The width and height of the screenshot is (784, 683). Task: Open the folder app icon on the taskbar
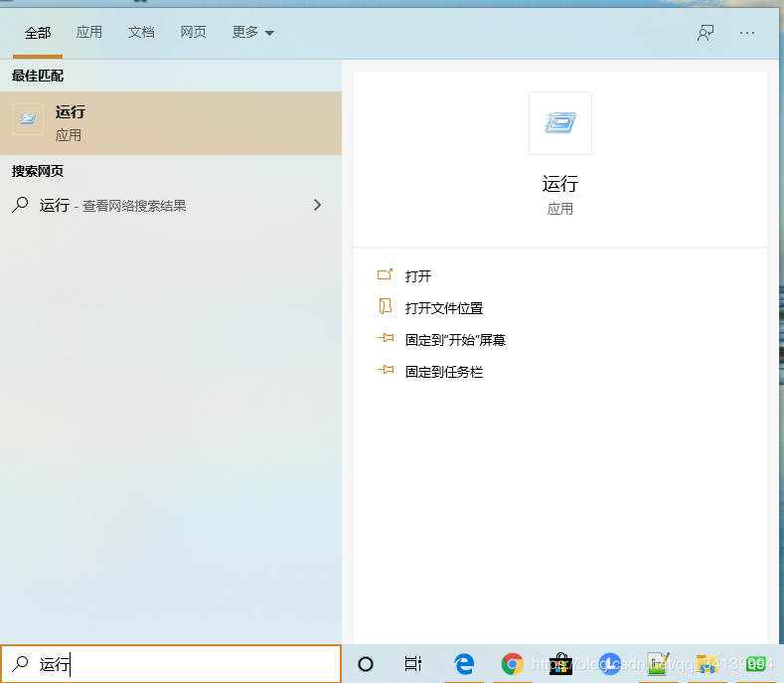706,664
